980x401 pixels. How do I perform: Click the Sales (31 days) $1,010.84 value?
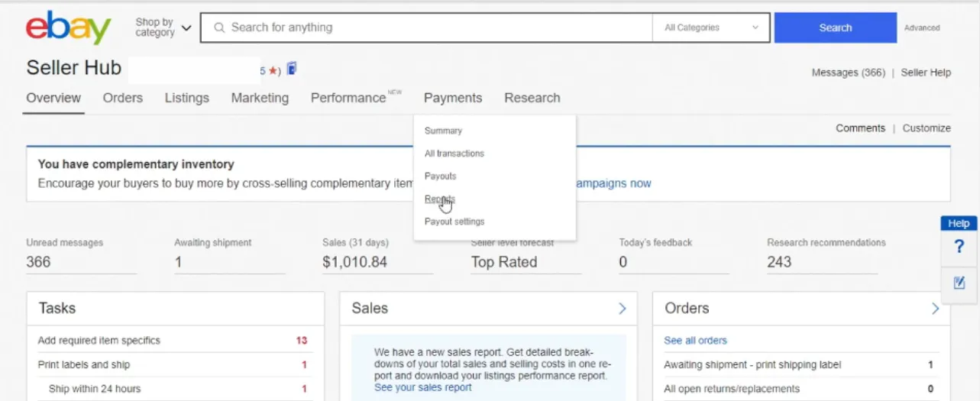point(354,262)
